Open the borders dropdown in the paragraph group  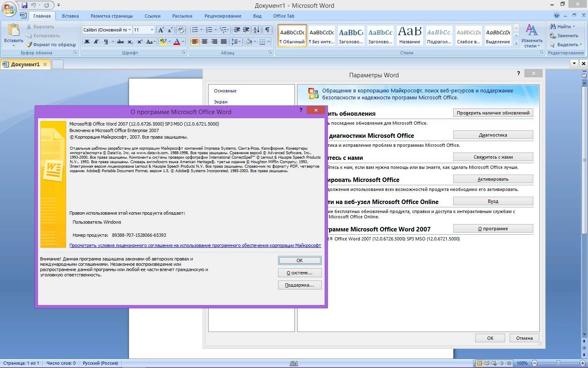click(268, 42)
